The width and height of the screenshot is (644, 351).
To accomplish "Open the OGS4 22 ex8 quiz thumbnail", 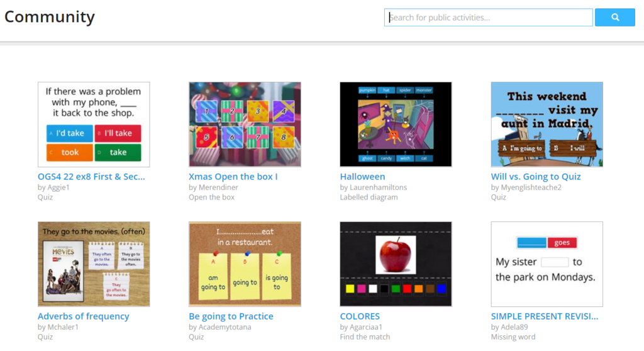I will (x=94, y=124).
